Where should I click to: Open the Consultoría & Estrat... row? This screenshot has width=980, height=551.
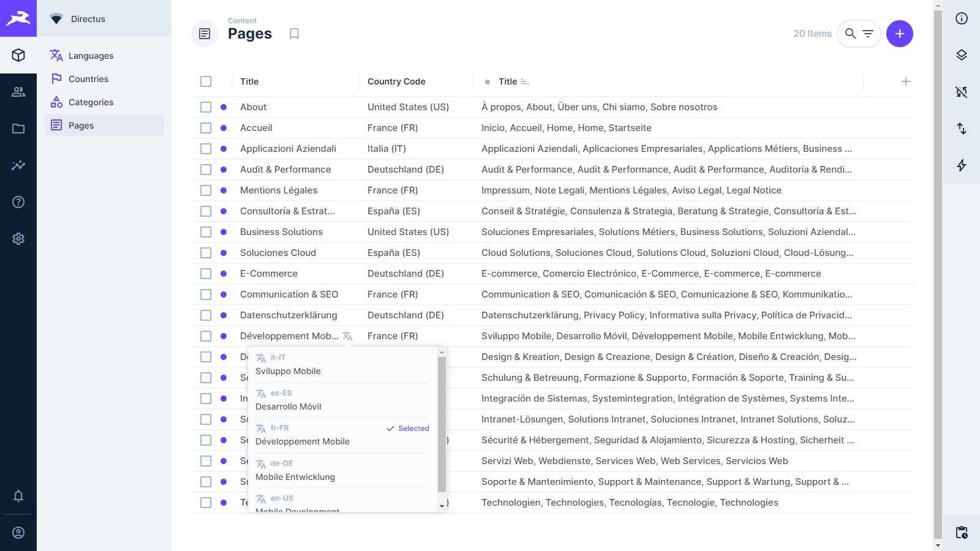pyautogui.click(x=551, y=211)
